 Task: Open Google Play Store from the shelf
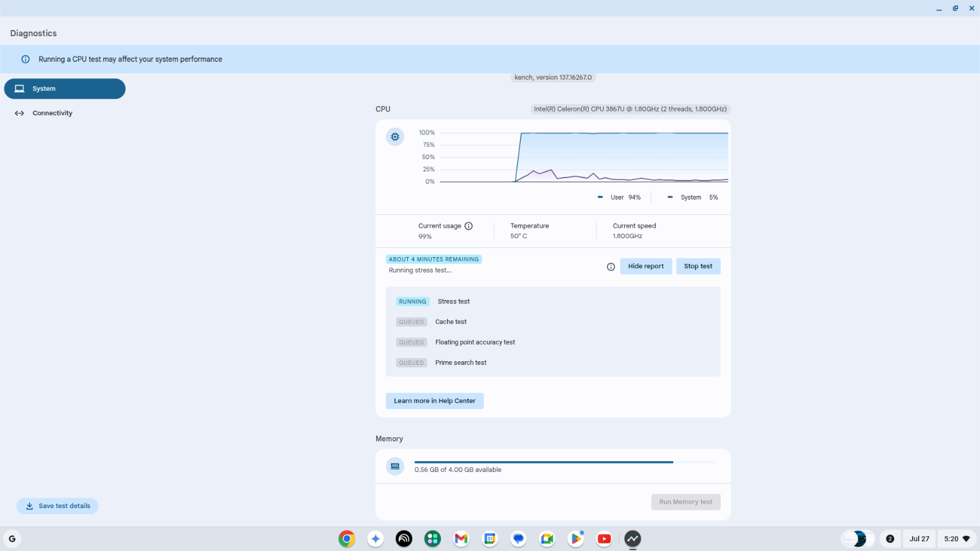point(576,539)
